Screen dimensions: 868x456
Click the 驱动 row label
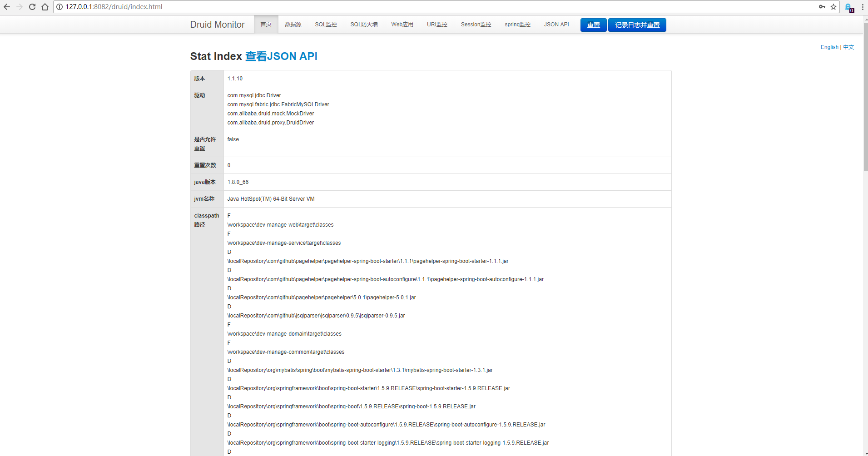pyautogui.click(x=200, y=95)
